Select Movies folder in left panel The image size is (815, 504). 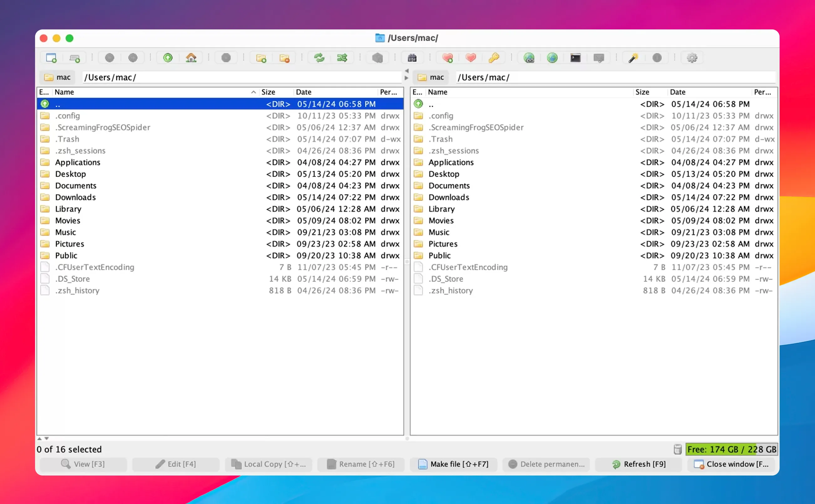[x=220, y=221]
